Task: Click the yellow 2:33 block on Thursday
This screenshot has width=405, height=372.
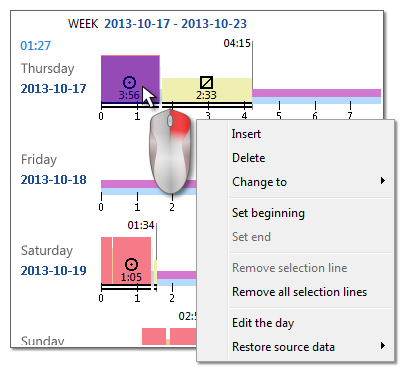Action: pyautogui.click(x=207, y=90)
